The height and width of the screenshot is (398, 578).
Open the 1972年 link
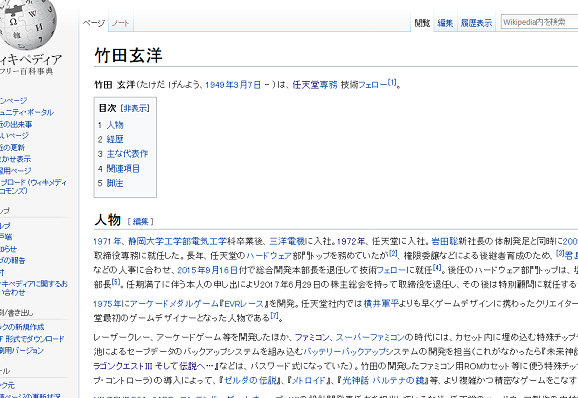pos(351,241)
